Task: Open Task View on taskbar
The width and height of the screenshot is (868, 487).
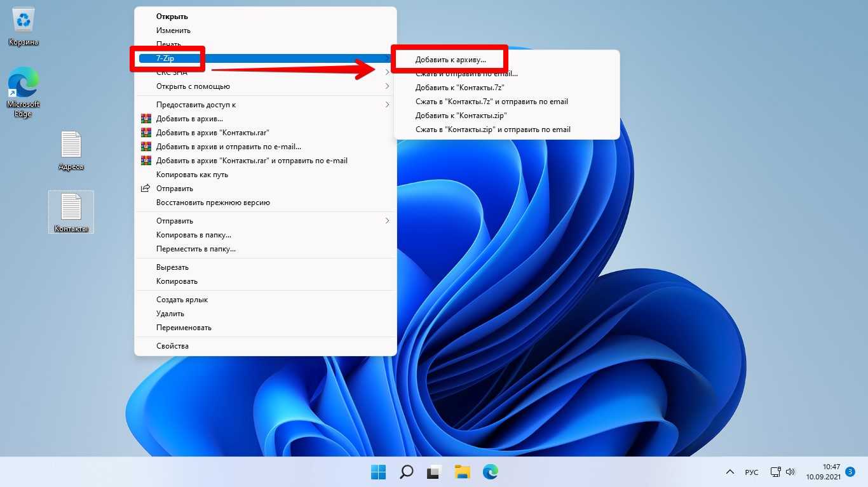Action: pos(434,472)
